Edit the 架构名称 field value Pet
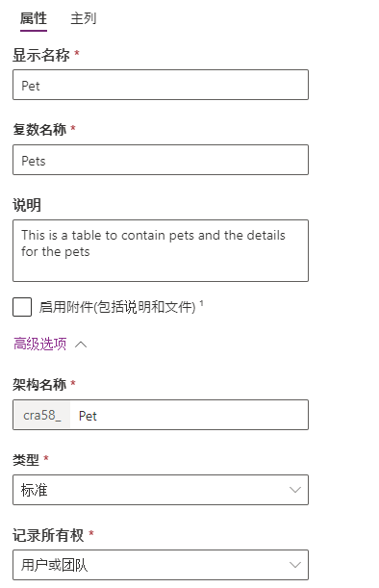This screenshot has height=588, width=379. coord(189,415)
